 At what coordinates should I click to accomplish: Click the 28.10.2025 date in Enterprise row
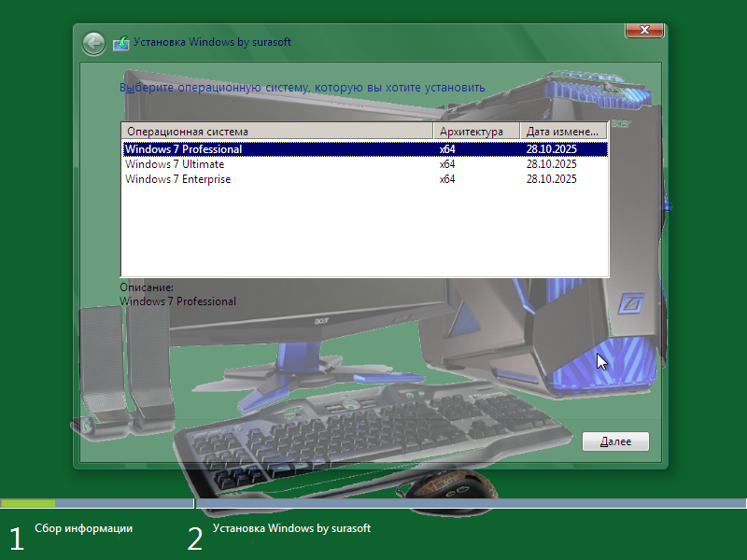click(x=551, y=179)
